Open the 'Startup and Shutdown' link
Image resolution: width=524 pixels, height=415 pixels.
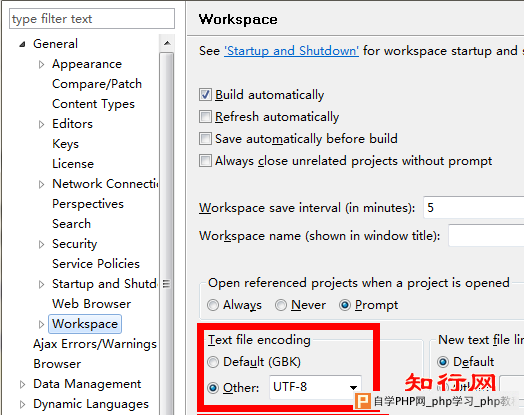(291, 51)
